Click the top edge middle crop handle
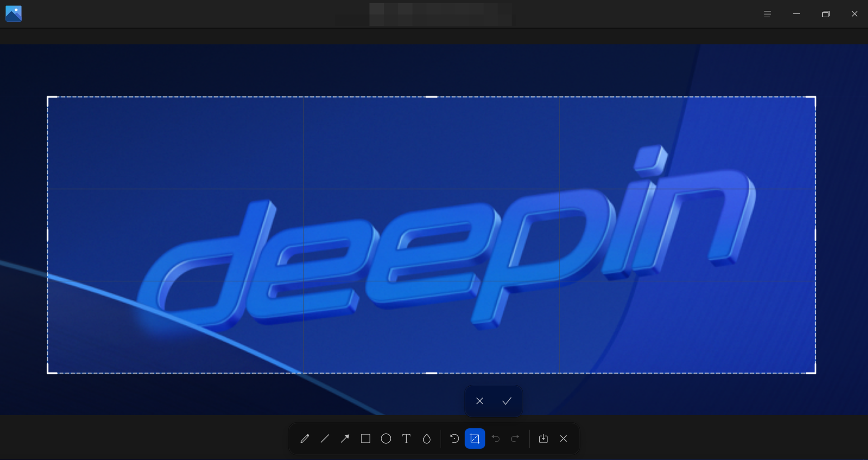 tap(432, 97)
